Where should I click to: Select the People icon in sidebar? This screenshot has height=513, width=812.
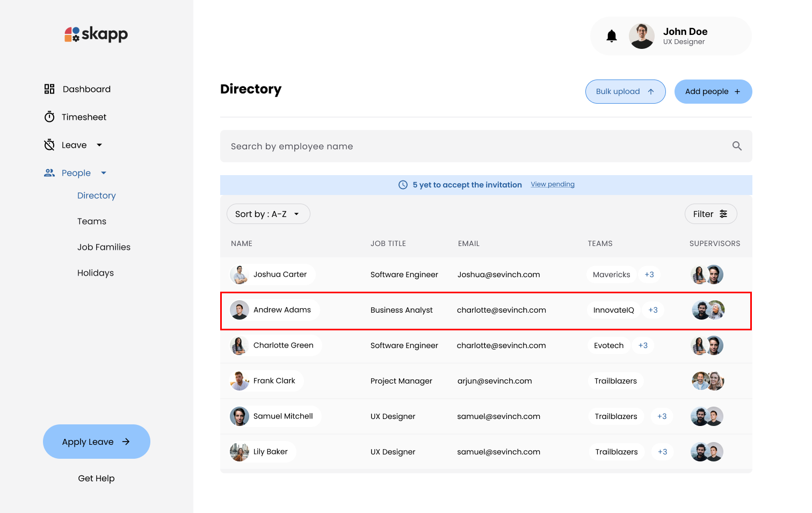coord(49,172)
